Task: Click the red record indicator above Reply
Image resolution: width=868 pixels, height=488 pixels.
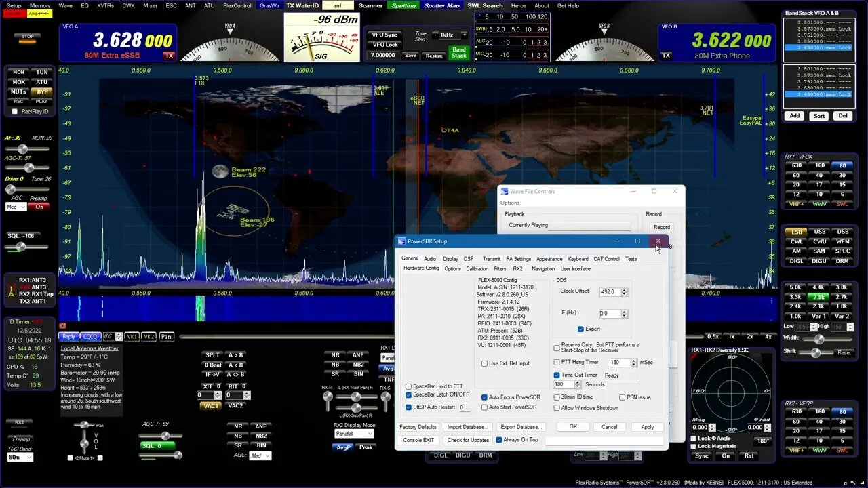Action: point(62,326)
